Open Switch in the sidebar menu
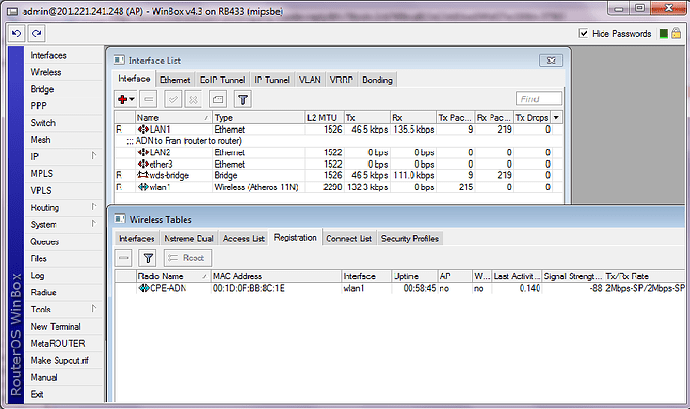690x409 pixels. coord(64,123)
